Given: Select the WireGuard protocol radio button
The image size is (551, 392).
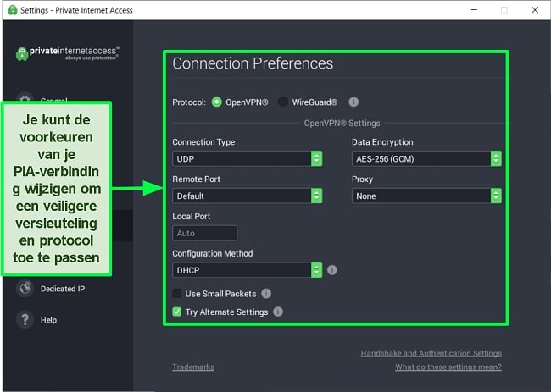Looking at the screenshot, I should click(283, 102).
